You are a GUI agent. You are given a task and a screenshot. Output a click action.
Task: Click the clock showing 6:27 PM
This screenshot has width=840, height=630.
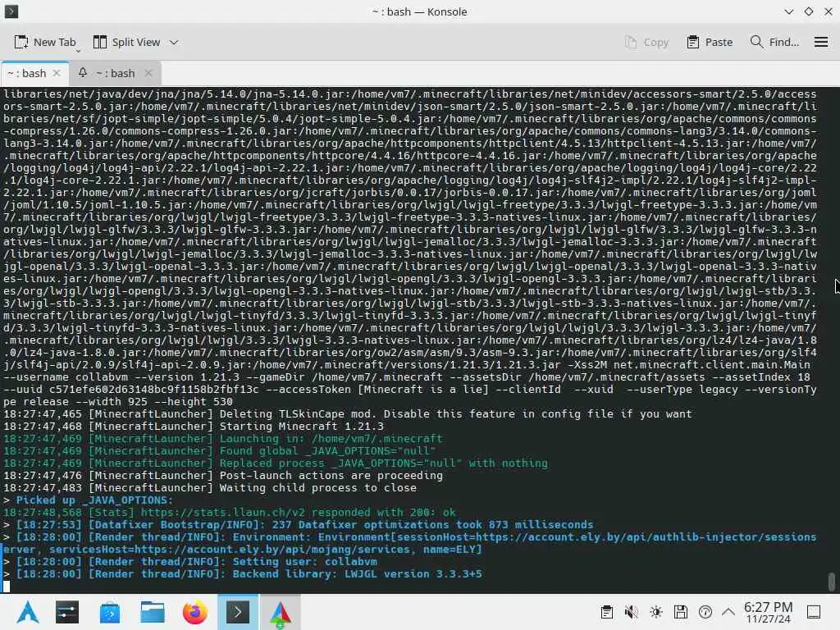coord(768,612)
